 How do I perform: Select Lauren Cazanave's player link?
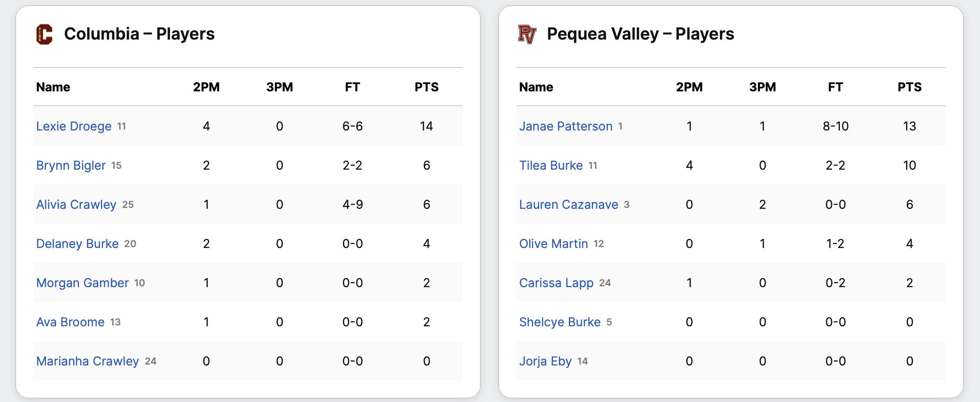[x=569, y=204]
